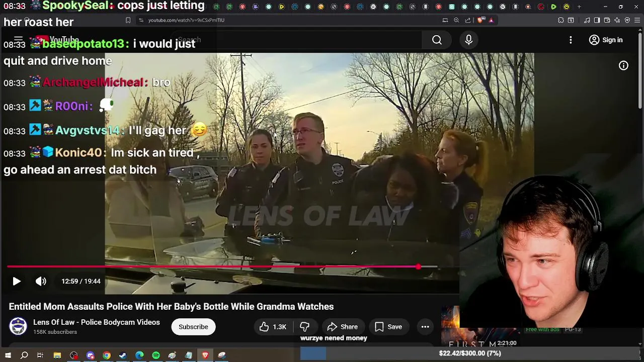Start voice search with the microphone icon

coord(469,40)
